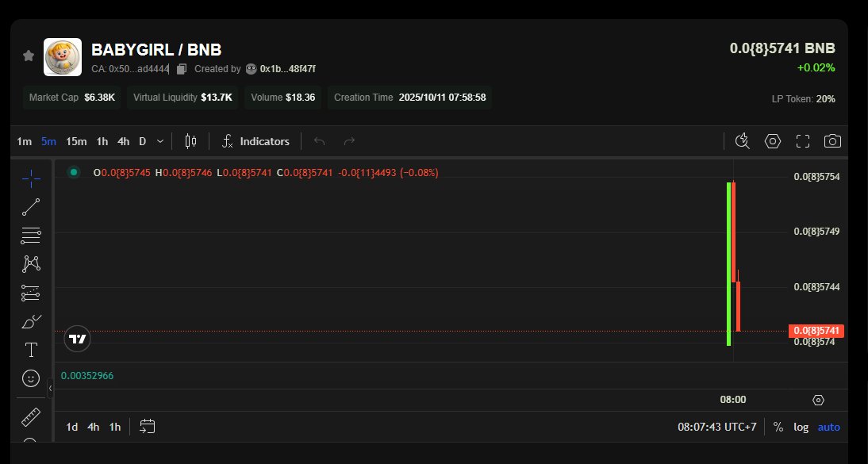Image resolution: width=868 pixels, height=464 pixels.
Task: Click the Volume $18.36 stat
Action: [x=283, y=98]
